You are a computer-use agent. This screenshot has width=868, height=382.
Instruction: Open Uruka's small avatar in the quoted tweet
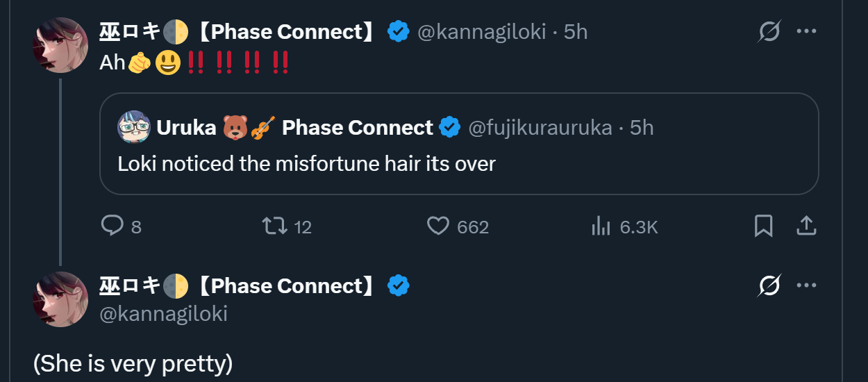tap(133, 128)
